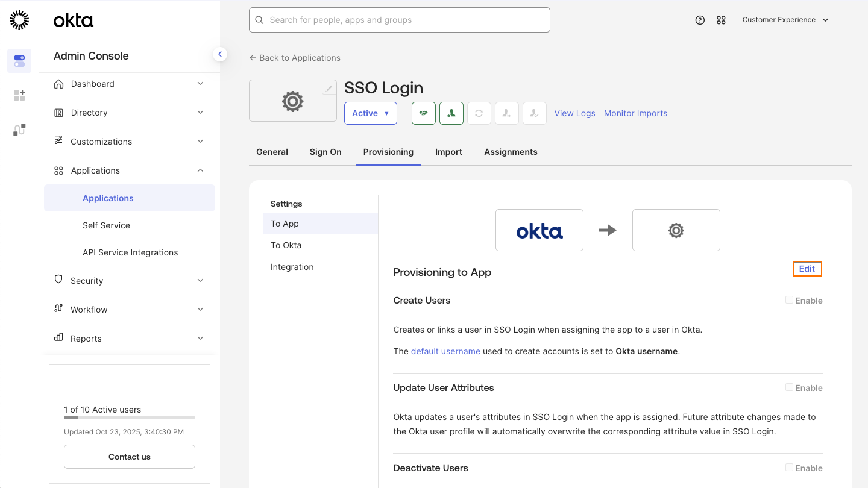The image size is (868, 488).
Task: Click the add-apps icon in the left rail
Action: [x=19, y=95]
